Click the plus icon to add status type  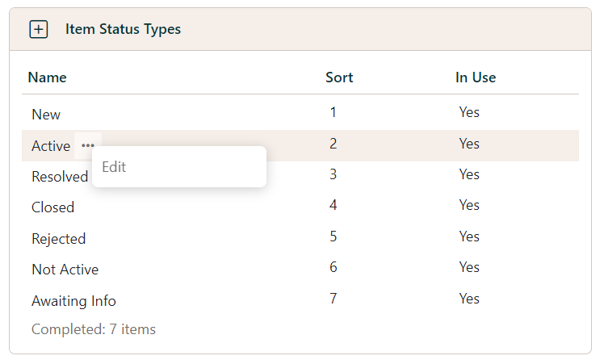point(38,30)
